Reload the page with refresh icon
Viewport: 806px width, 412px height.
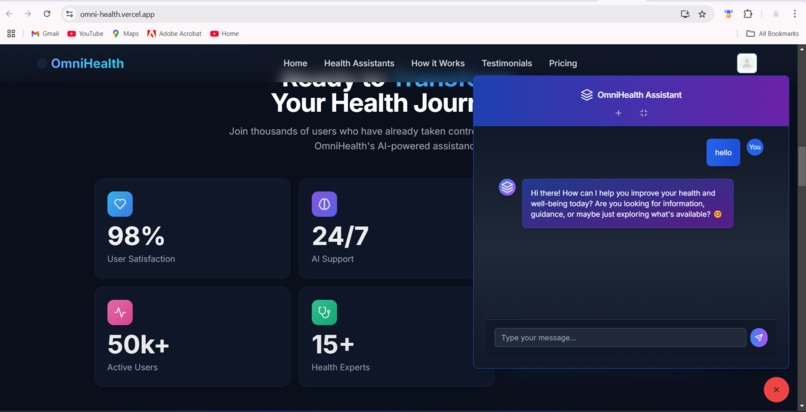[47, 14]
